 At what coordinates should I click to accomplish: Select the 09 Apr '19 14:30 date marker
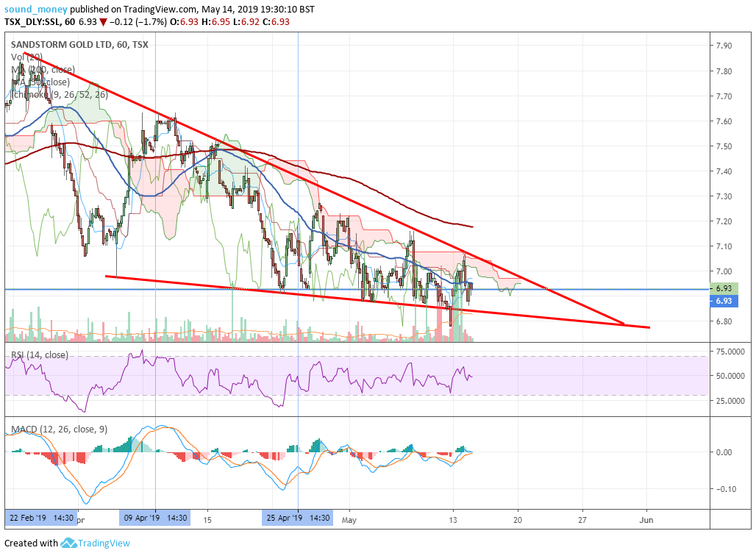[x=154, y=518]
